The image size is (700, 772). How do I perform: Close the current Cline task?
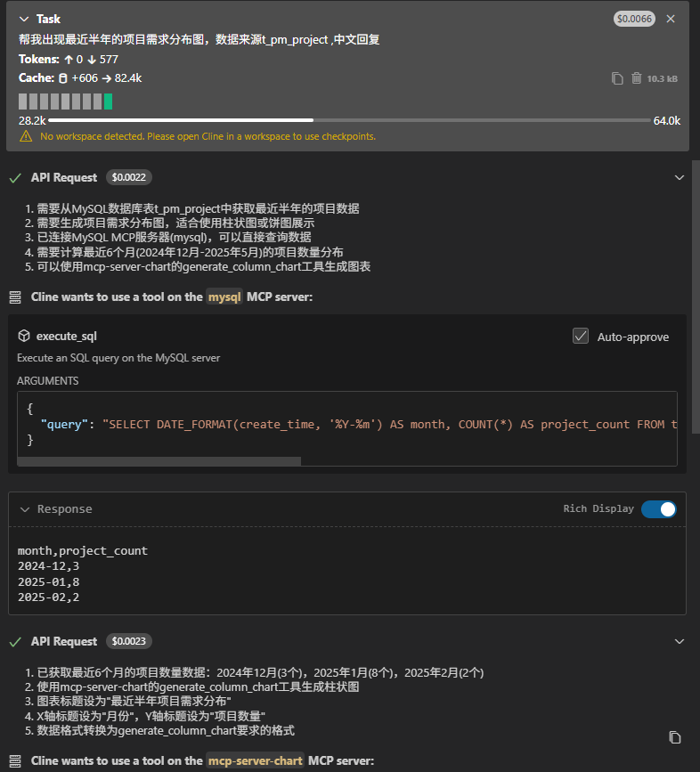(671, 19)
